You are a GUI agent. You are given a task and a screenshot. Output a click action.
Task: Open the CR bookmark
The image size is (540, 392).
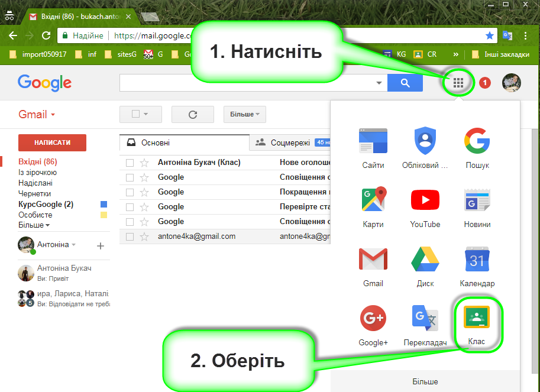(425, 54)
